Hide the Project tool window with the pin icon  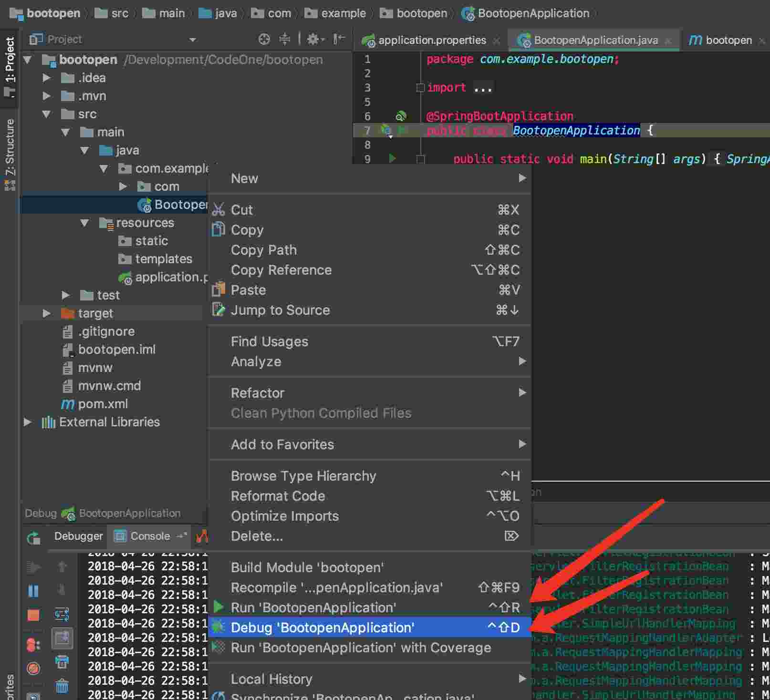(x=339, y=39)
